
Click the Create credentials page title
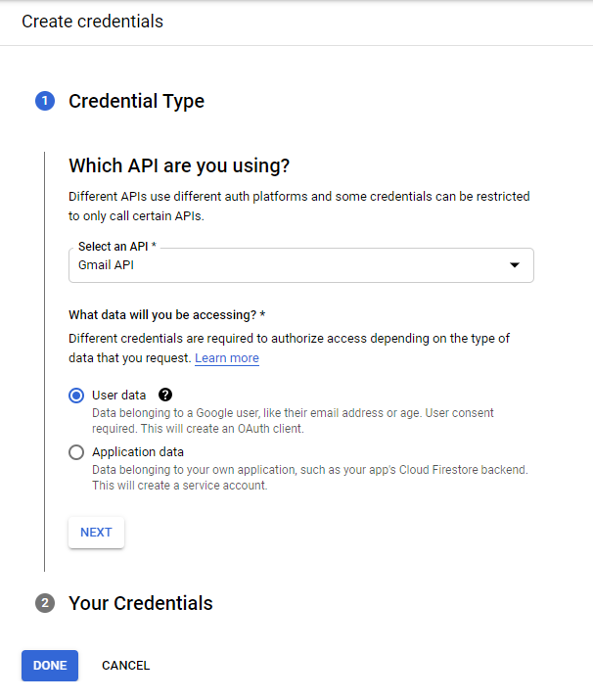tap(92, 21)
